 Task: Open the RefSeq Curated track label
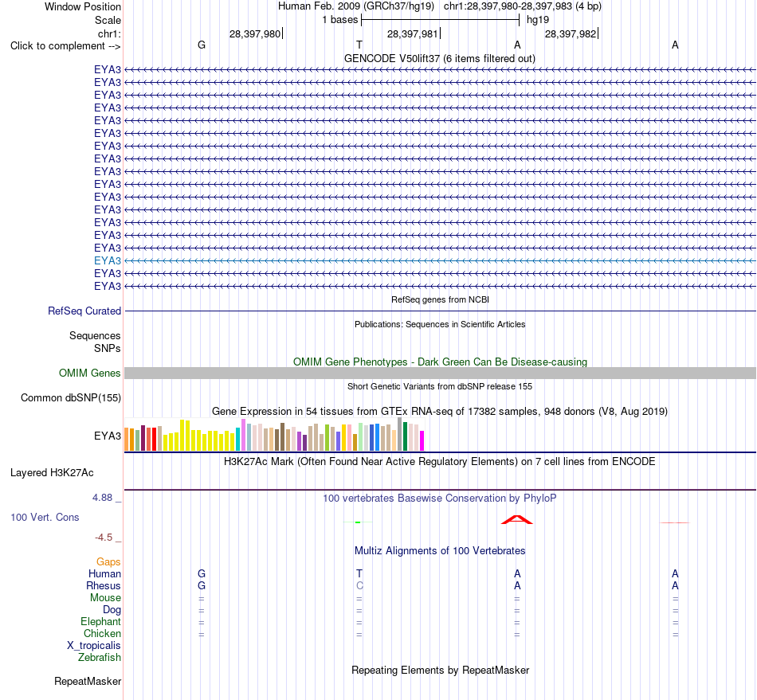point(84,311)
